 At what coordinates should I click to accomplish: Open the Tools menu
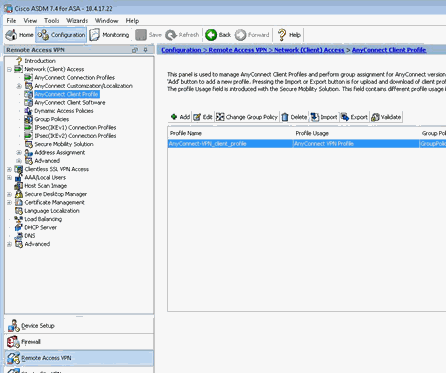point(51,21)
